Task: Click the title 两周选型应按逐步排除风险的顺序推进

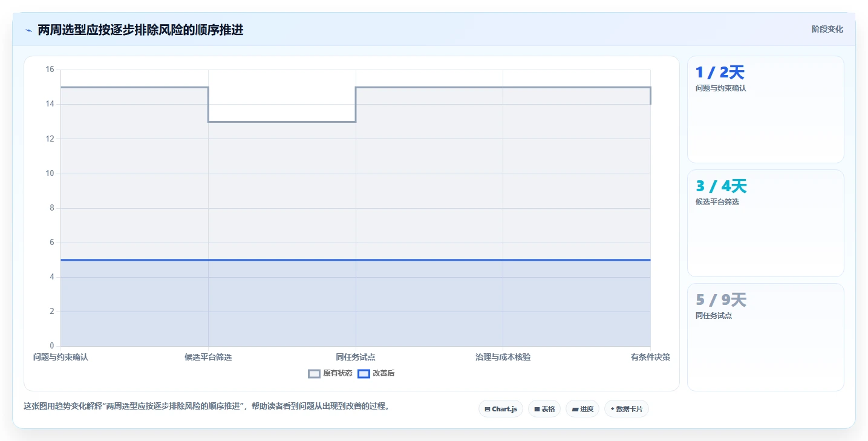Action: point(140,30)
